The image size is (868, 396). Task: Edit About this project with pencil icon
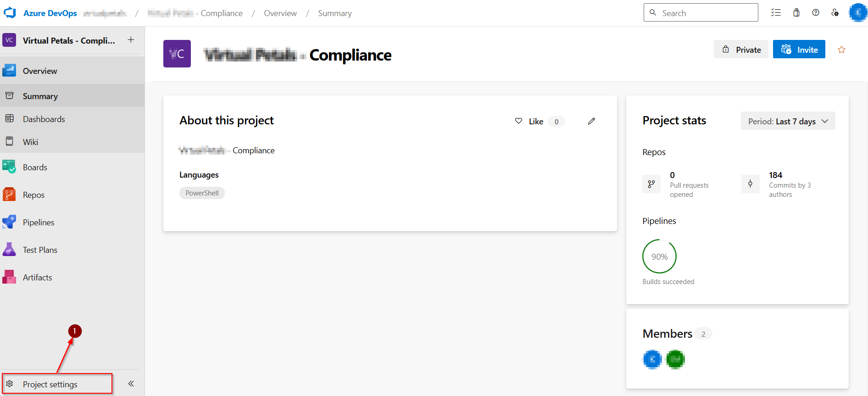[591, 121]
